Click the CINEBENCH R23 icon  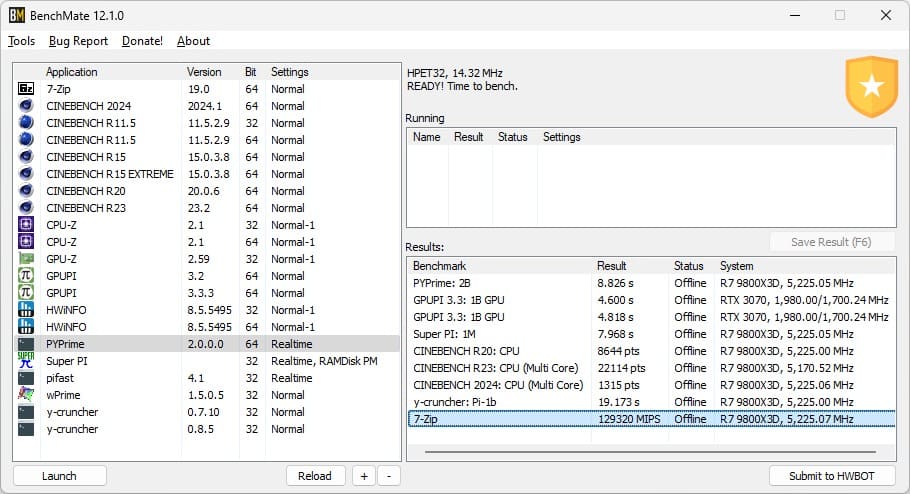(x=26, y=208)
